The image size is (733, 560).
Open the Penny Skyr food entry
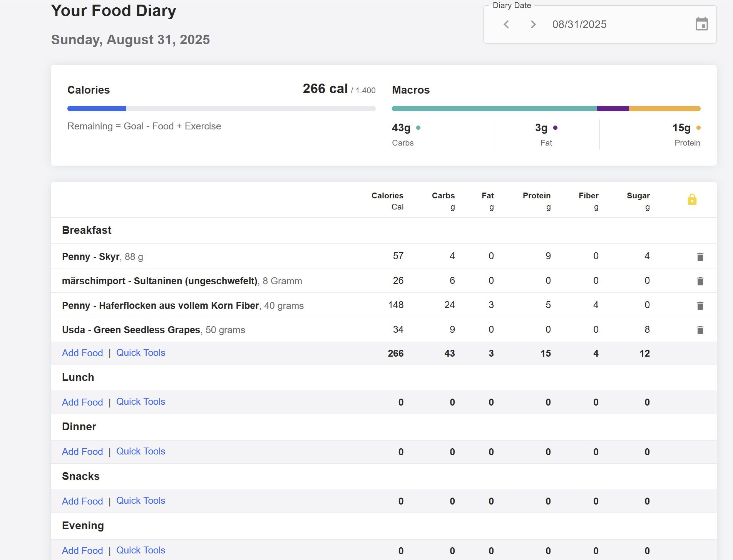click(x=91, y=257)
